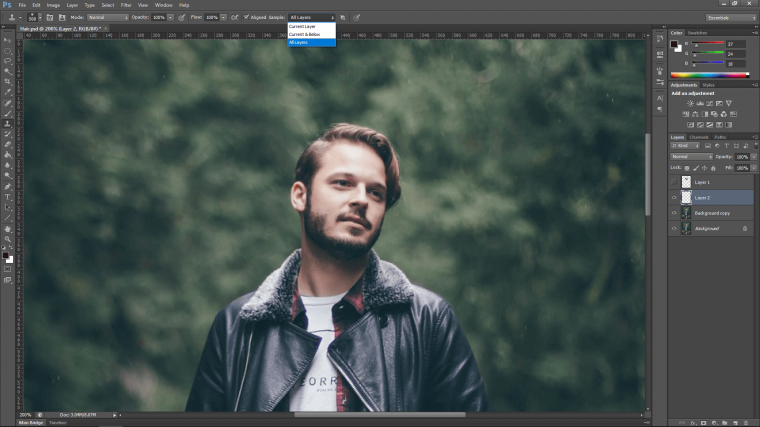Select the Crop tool
The height and width of the screenshot is (427, 760).
pyautogui.click(x=7, y=81)
